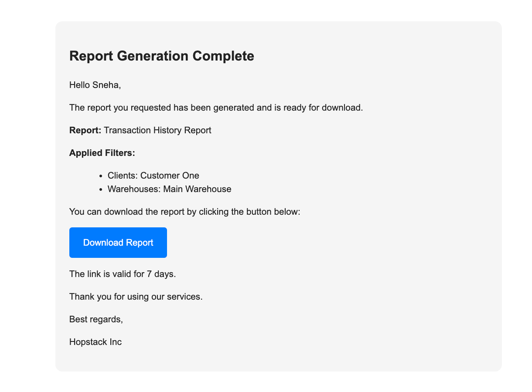The height and width of the screenshot is (392, 532).
Task: Click the "Customer One" client value
Action: [170, 176]
